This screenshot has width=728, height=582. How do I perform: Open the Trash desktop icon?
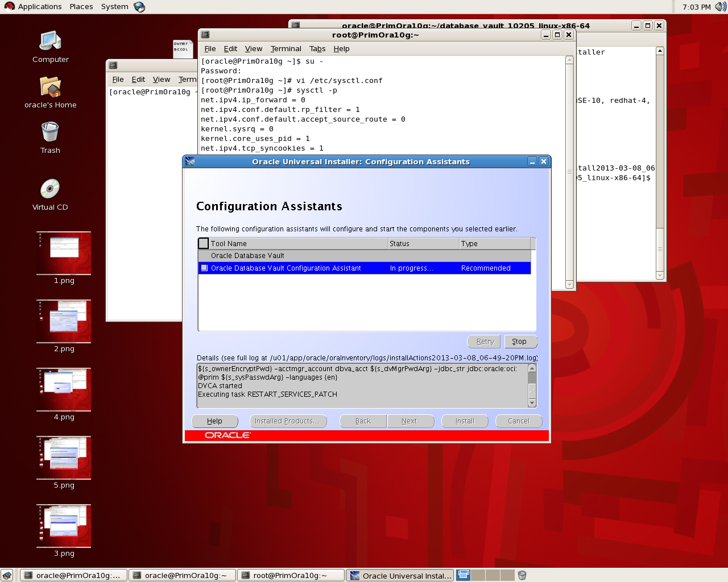pos(50,132)
